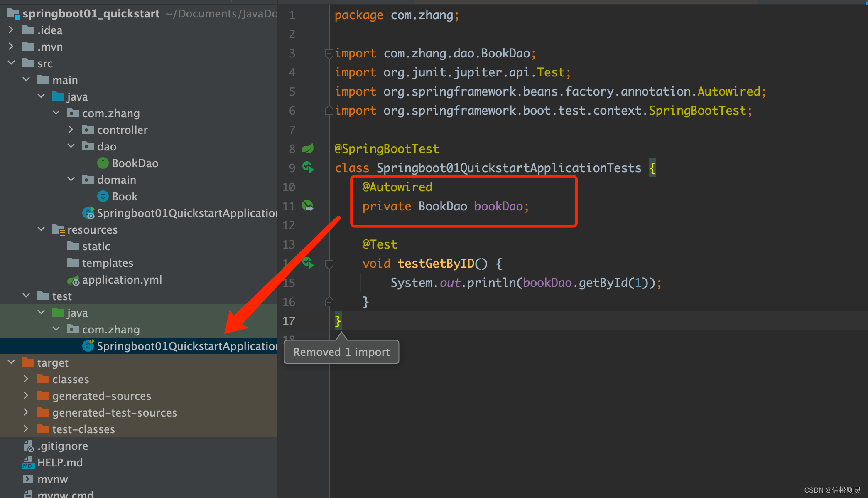Collapse the resources folder
Screen dimensions: 868x498
(x=41, y=229)
